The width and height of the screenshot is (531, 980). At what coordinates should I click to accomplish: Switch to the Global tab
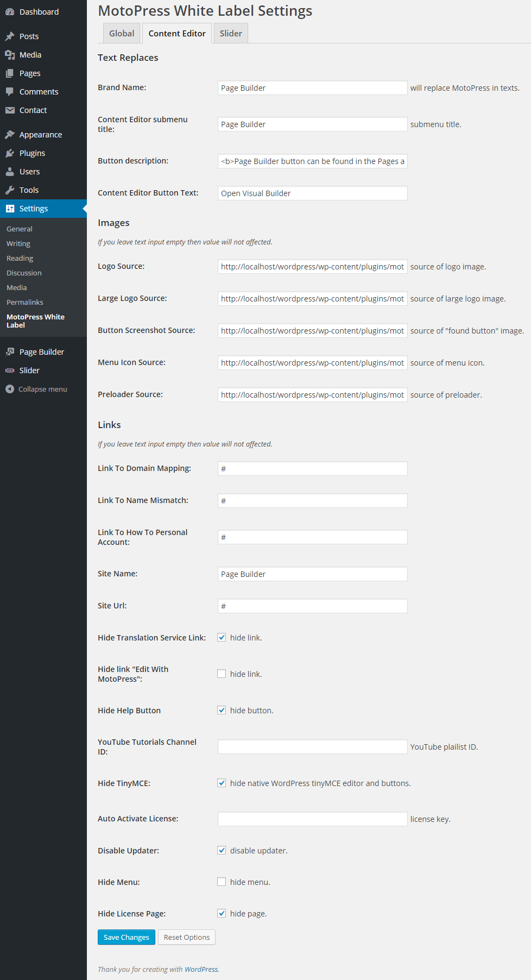tap(122, 33)
